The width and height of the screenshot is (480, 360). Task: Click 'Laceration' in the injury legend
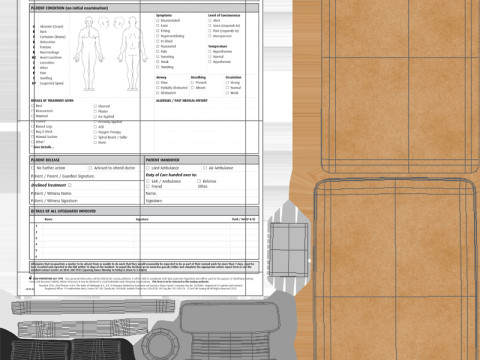(47, 63)
